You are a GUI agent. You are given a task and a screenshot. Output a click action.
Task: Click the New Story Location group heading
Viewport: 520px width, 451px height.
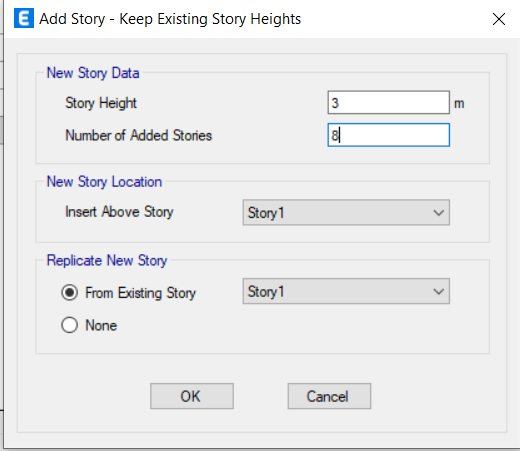click(x=104, y=182)
